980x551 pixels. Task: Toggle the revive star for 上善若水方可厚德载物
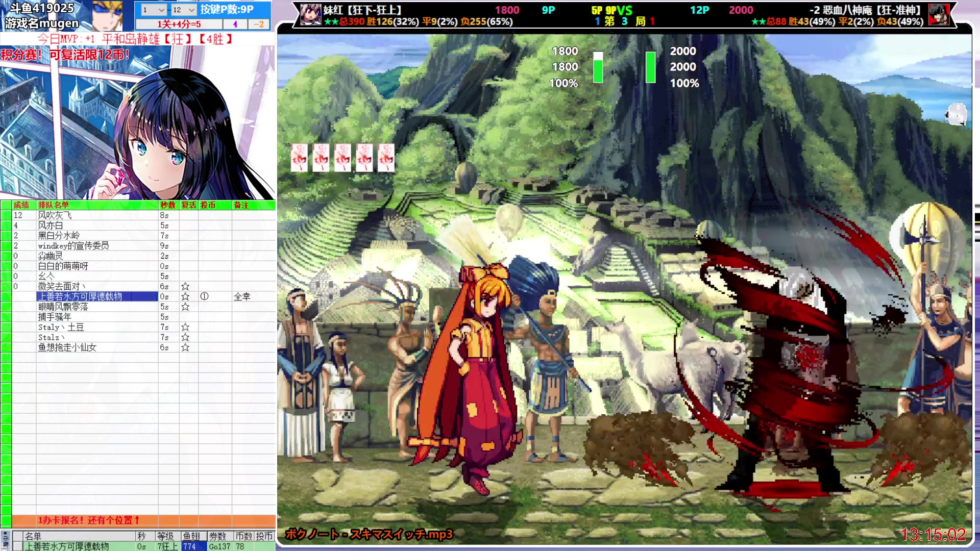click(185, 296)
